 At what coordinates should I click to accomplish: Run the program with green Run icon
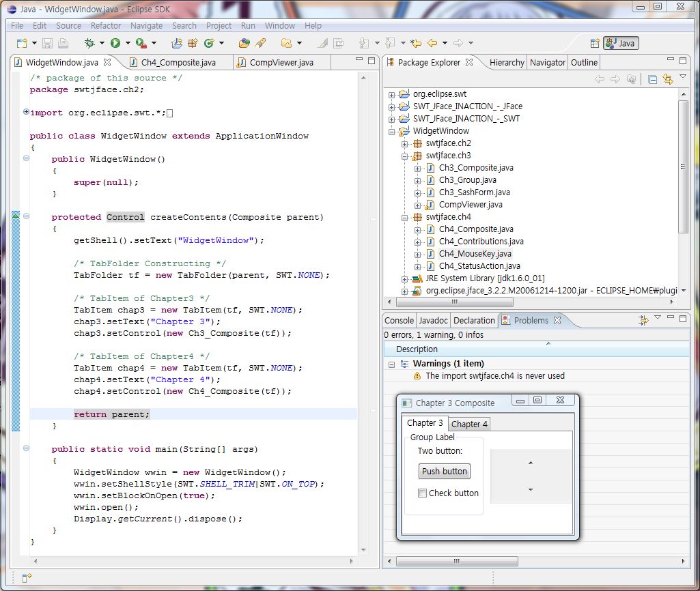[x=115, y=43]
